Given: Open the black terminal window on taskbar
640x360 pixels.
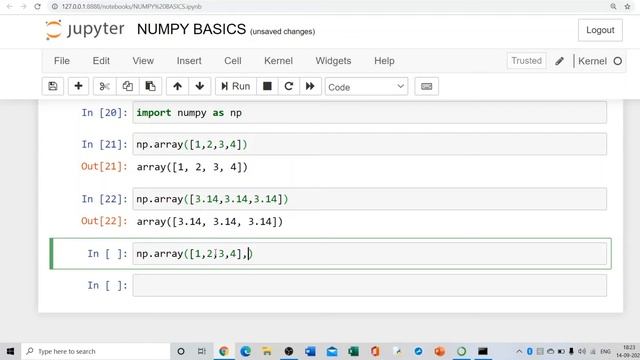Looking at the screenshot, I should point(483,351).
